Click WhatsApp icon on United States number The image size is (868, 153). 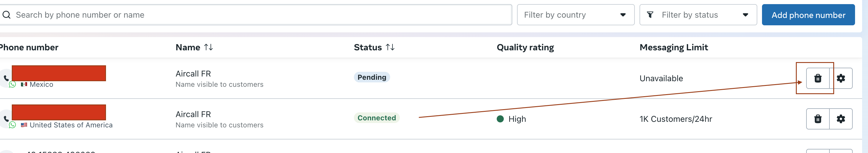12,125
